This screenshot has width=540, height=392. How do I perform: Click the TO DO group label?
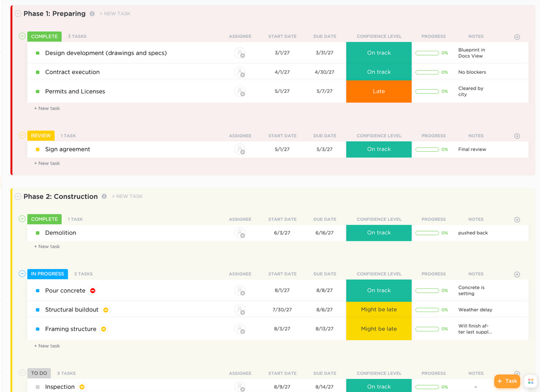(x=38, y=373)
